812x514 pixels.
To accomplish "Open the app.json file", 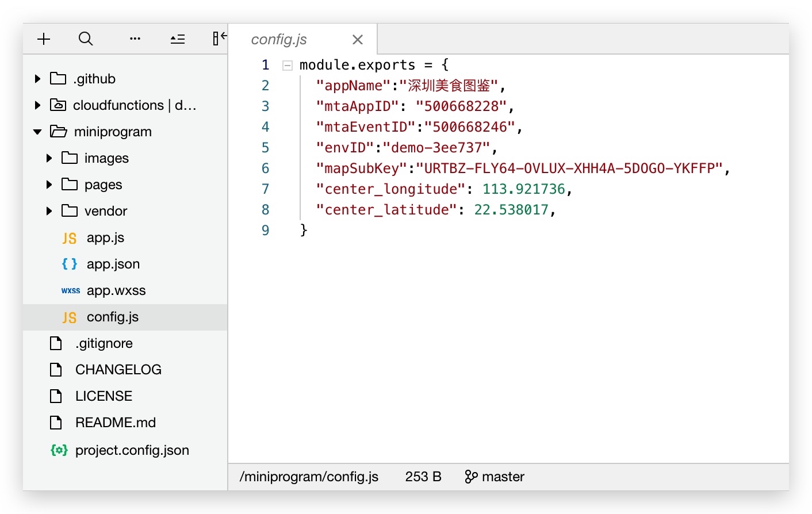I will 113,264.
